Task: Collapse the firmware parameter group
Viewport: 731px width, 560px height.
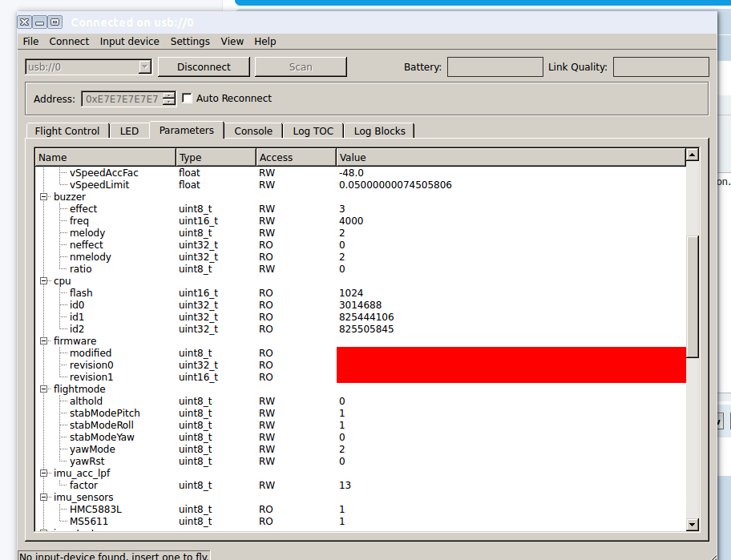Action: point(44,341)
